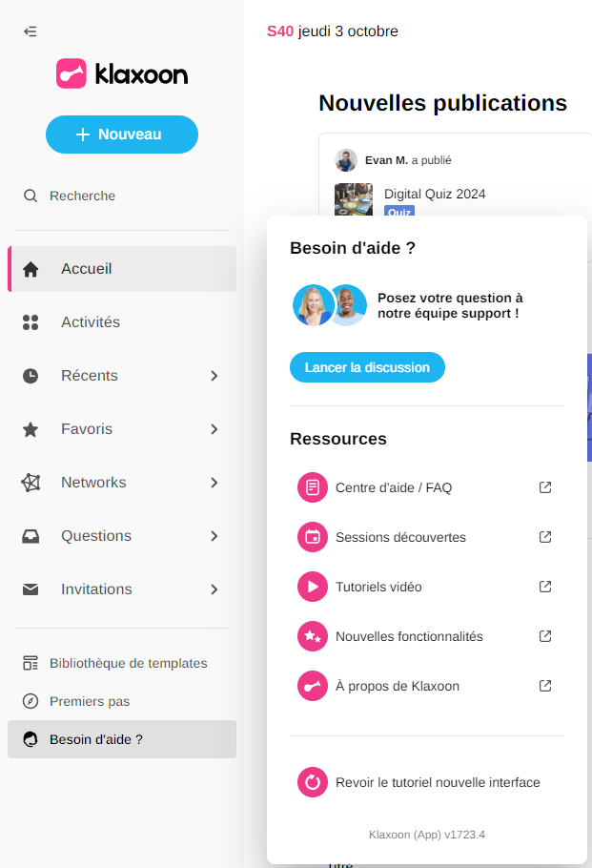Expand the Récents submenu chevron
Viewport: 592px width, 868px height.
pos(214,376)
